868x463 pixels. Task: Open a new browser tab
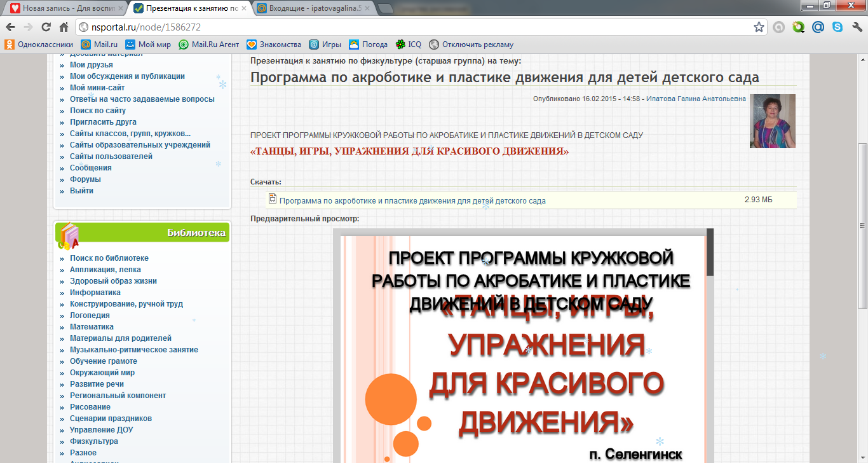point(385,9)
